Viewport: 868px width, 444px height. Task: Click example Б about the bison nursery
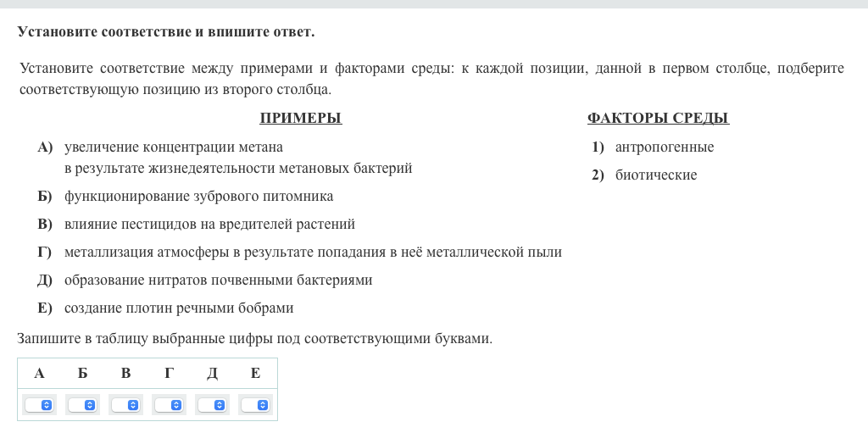(198, 197)
